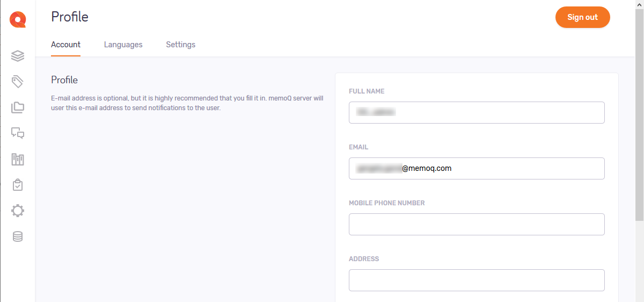Open the Settings tab

[180, 45]
